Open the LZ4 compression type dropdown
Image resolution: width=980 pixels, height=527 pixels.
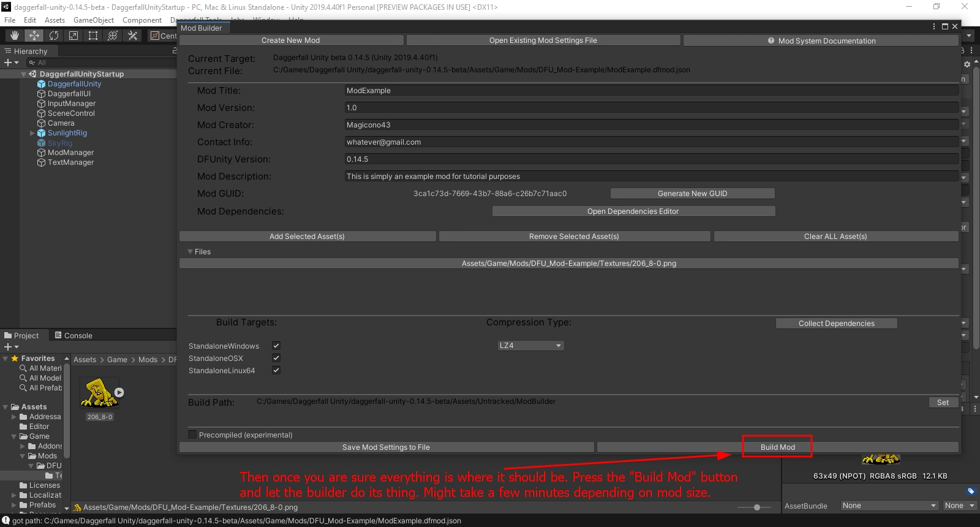(530, 346)
